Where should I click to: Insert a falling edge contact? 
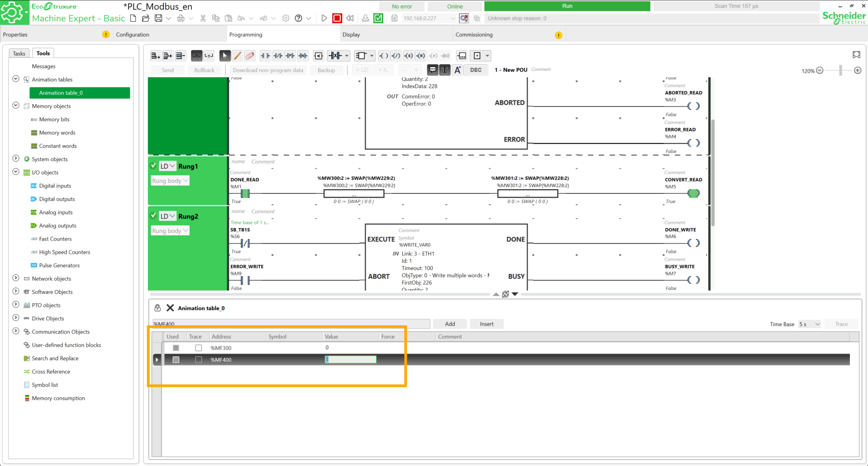[x=303, y=56]
